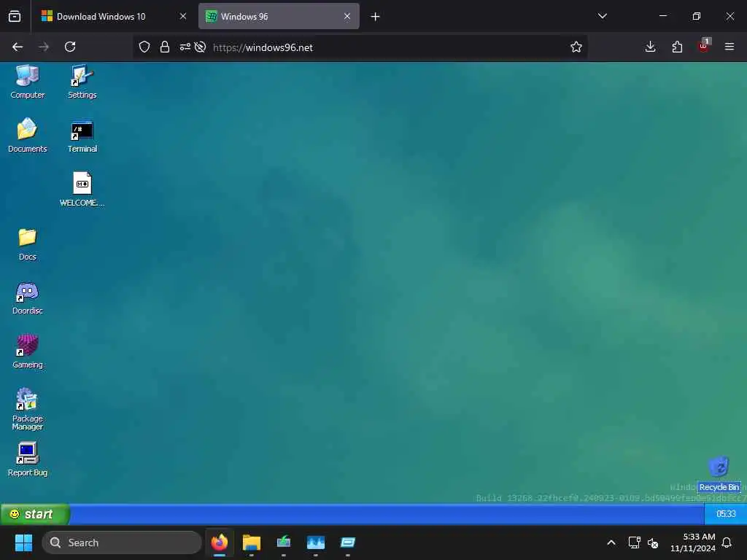The image size is (747, 560).
Task: Open the Windows Start menu
Action: coord(23,542)
